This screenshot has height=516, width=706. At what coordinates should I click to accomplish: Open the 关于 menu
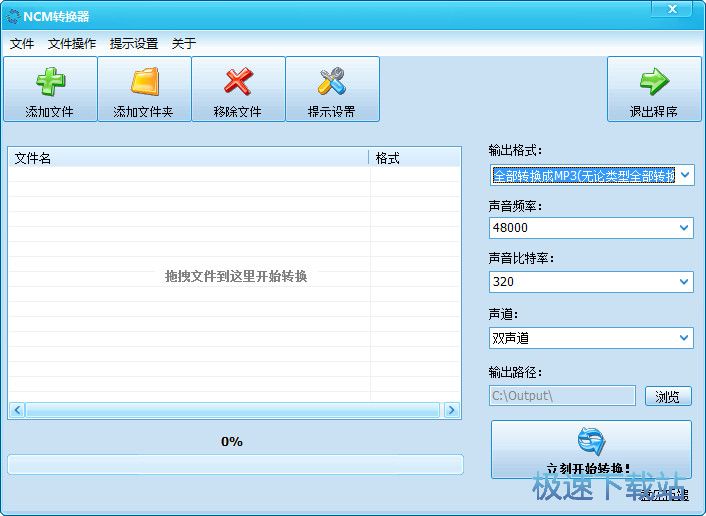[184, 44]
